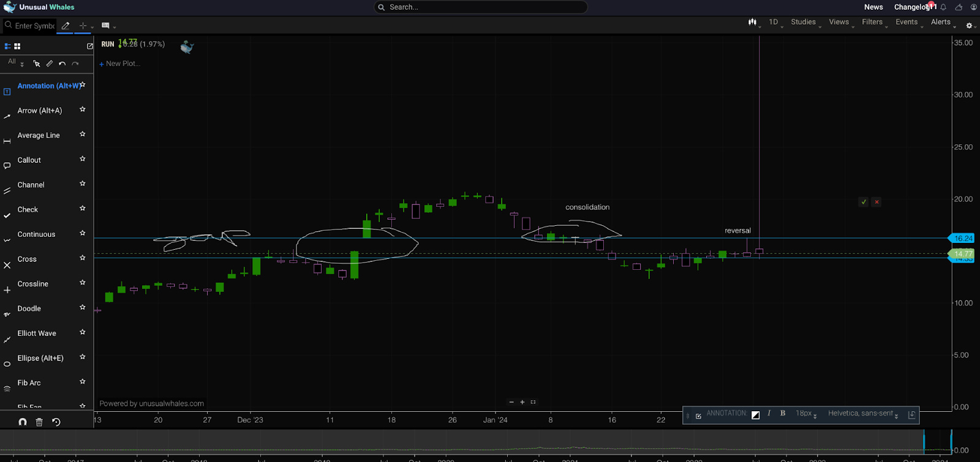Star the Elliott Wave tool
The height and width of the screenshot is (462, 980).
83,332
